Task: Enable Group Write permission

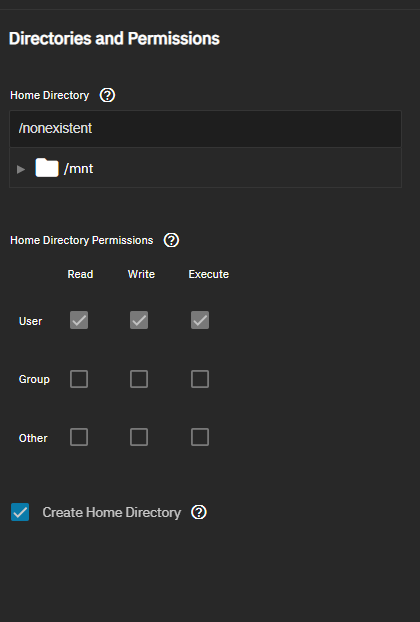Action: click(139, 379)
